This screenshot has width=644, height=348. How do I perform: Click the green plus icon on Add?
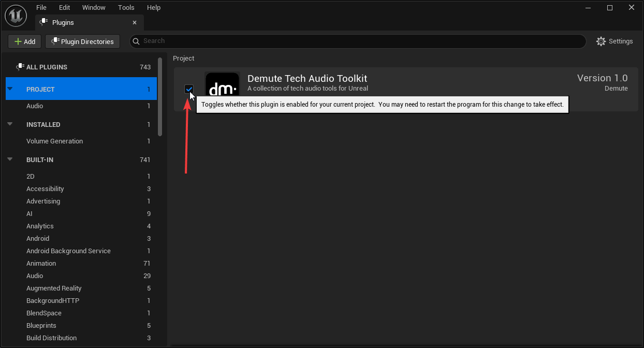[x=18, y=41]
